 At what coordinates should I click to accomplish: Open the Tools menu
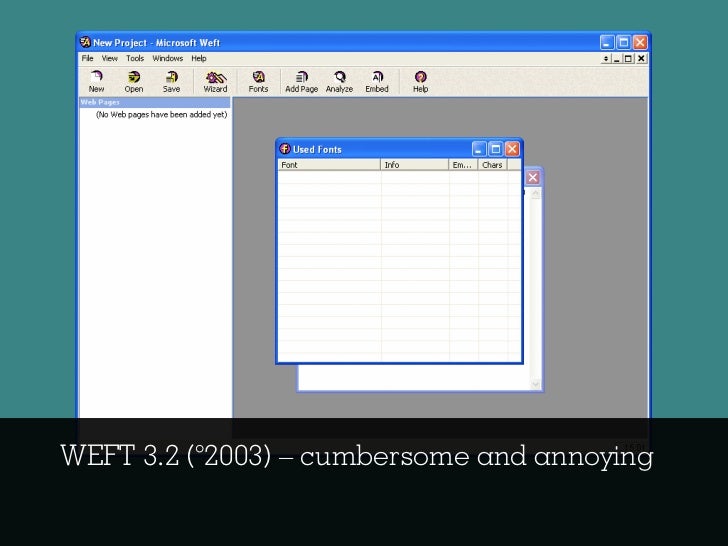click(135, 58)
